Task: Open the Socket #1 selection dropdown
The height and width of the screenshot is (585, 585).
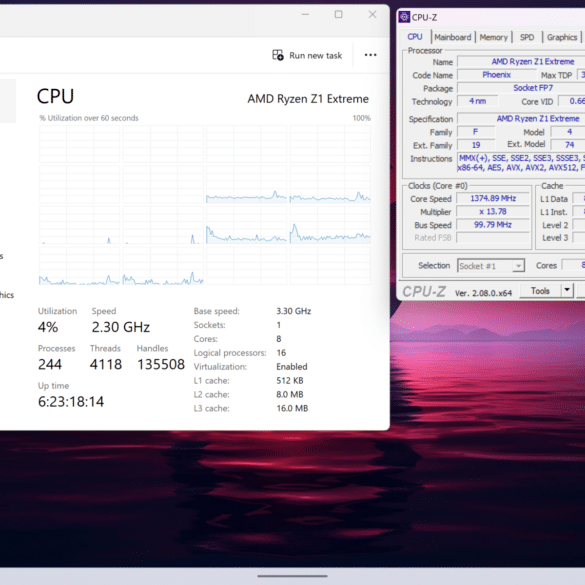Action: tap(491, 266)
